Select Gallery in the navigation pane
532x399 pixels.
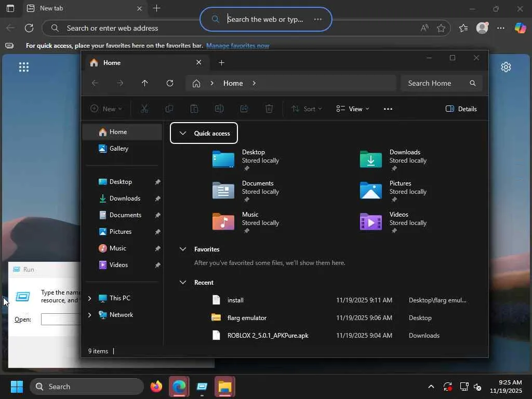(118, 149)
